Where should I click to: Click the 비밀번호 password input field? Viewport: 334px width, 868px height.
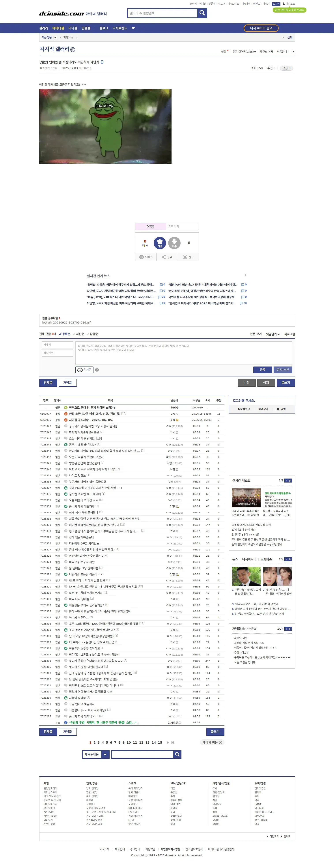(x=57, y=353)
